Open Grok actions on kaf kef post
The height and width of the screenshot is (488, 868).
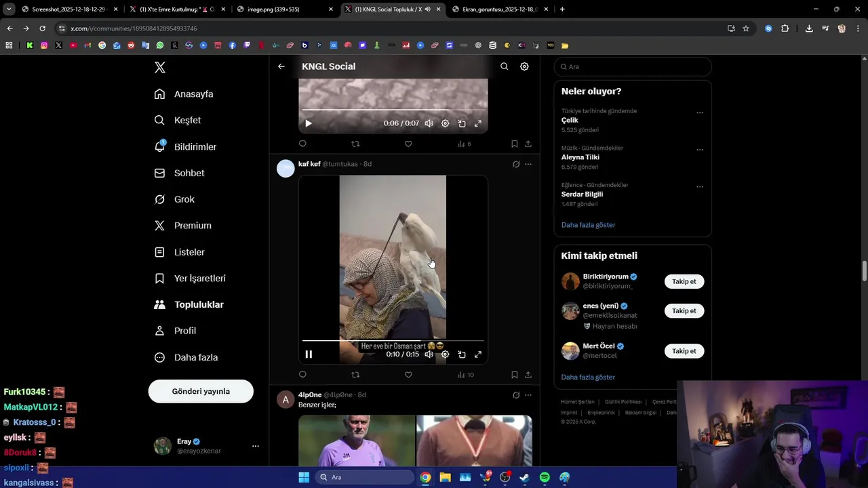click(x=516, y=164)
